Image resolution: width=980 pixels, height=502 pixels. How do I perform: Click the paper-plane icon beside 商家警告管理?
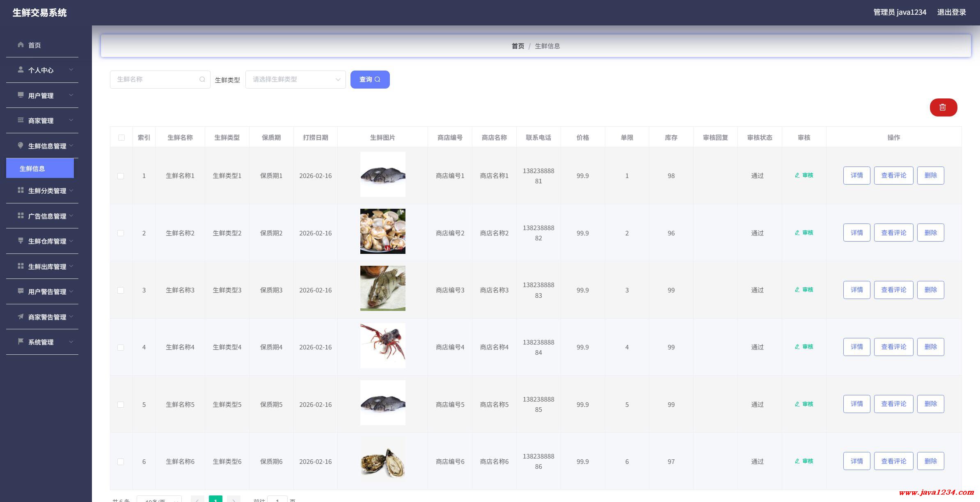pyautogui.click(x=21, y=317)
